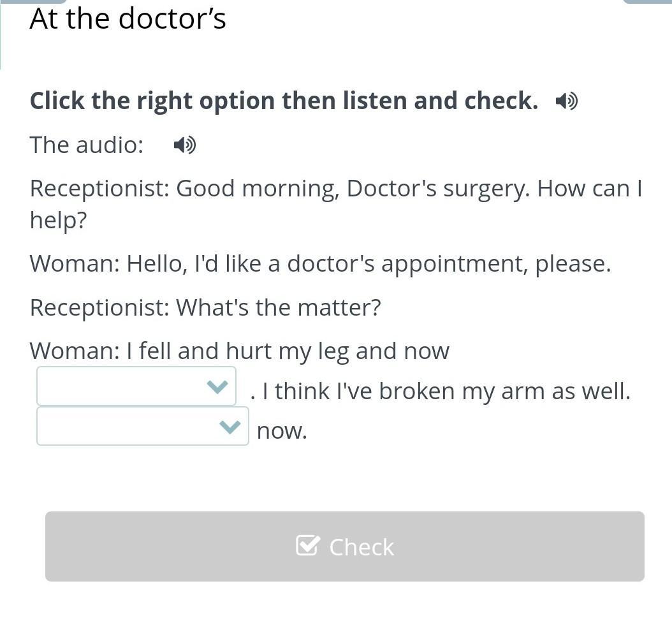Click the checkmark icon inside Check button

(x=307, y=546)
